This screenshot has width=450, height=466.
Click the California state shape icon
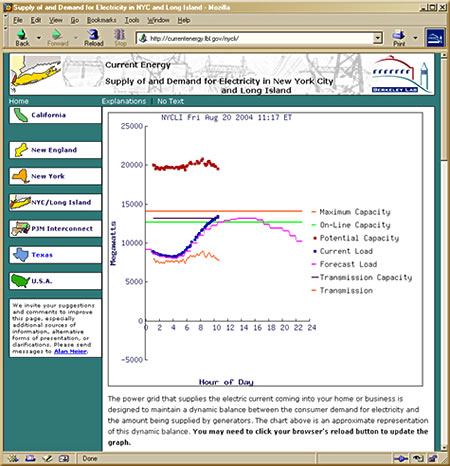(21, 115)
